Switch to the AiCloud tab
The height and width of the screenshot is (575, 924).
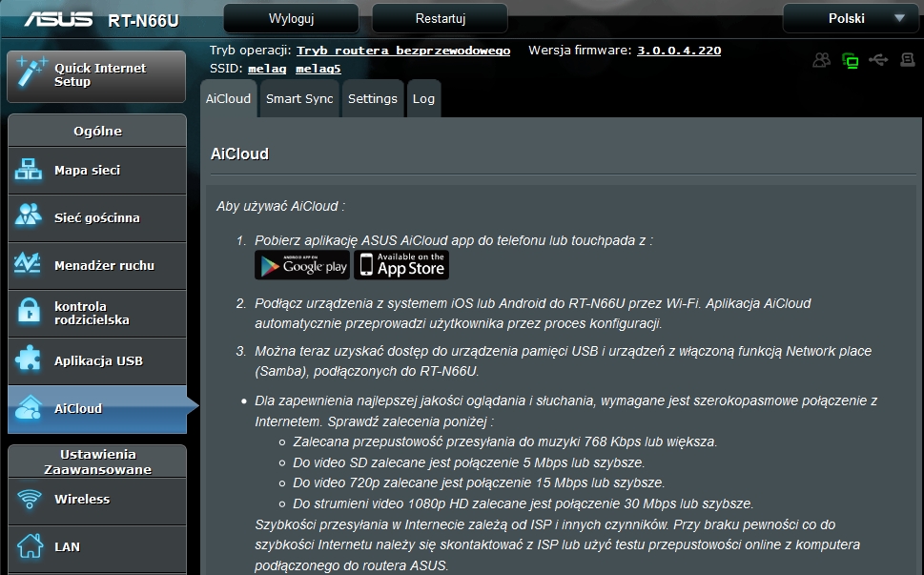pos(228,98)
